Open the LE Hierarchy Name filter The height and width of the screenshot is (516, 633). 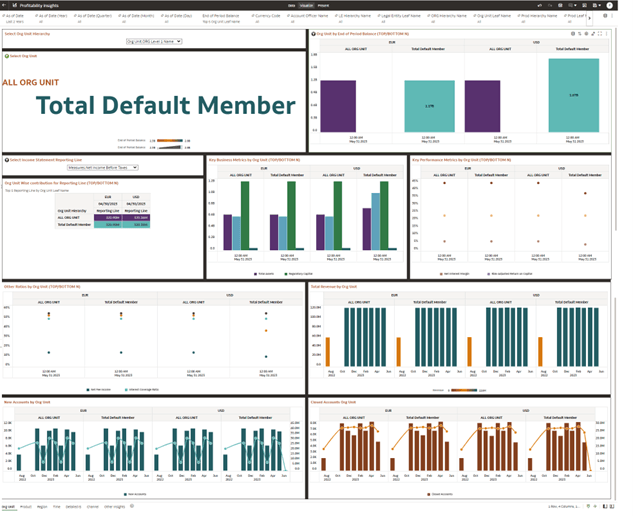coord(352,18)
